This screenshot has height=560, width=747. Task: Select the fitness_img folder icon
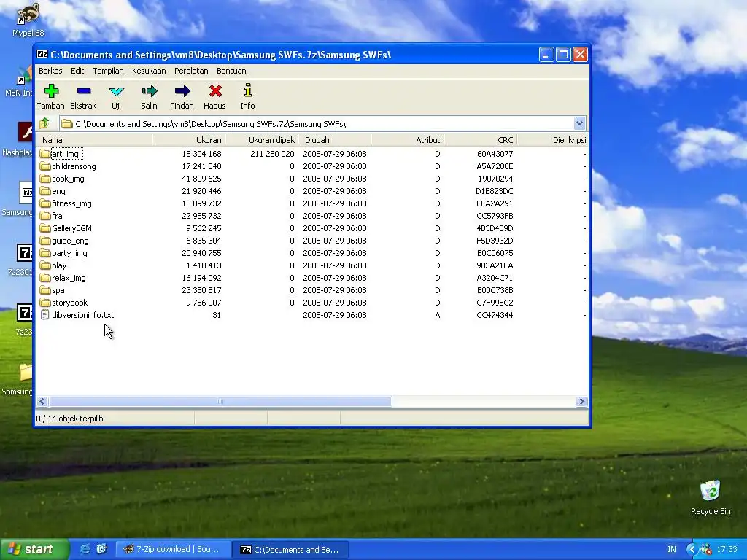coord(45,203)
